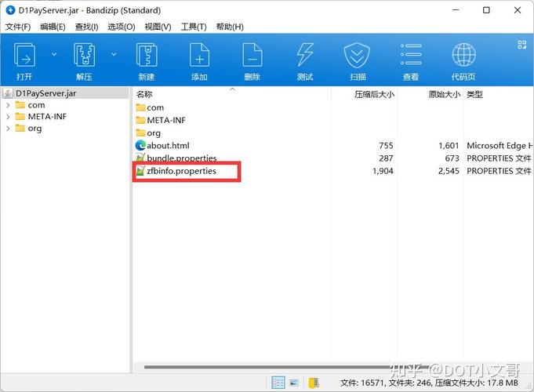Maximize the Bandizip window
This screenshot has width=534, height=392.
click(x=486, y=10)
